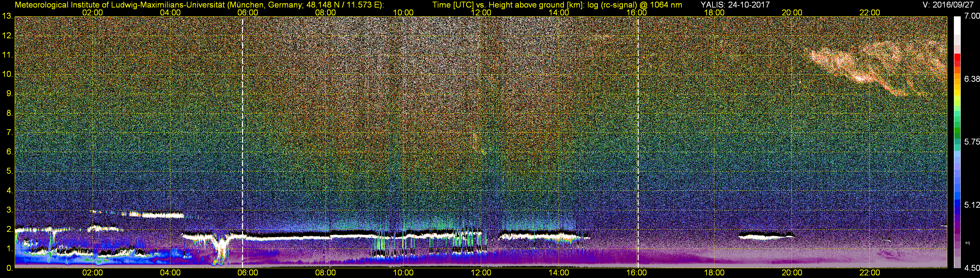Click the 6.38 color scale label
The width and height of the screenshot is (980, 278).
click(972, 79)
